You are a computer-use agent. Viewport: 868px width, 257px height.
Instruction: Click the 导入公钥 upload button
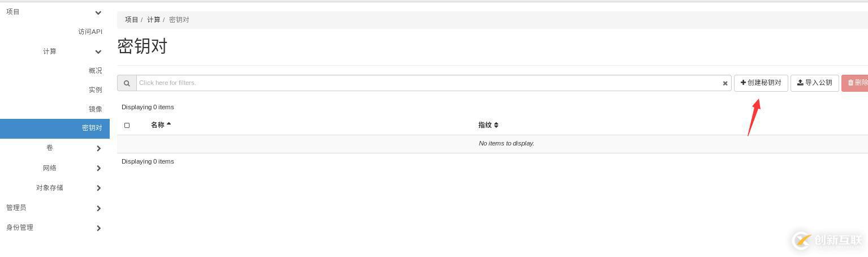pyautogui.click(x=814, y=83)
